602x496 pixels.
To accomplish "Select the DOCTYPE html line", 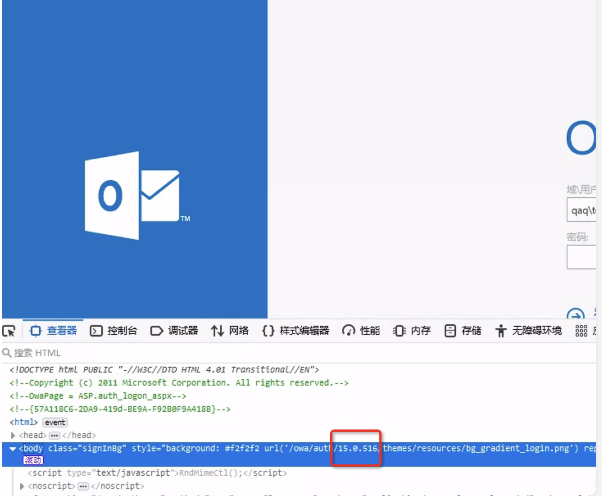I will coord(164,370).
